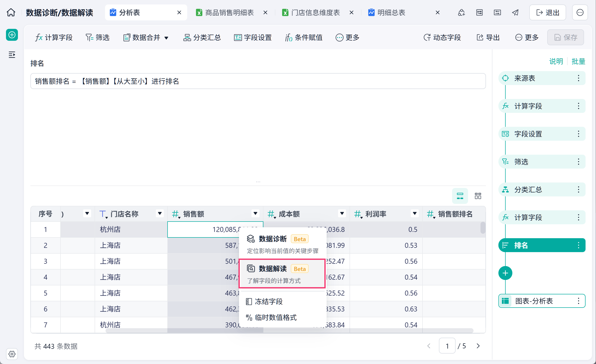The width and height of the screenshot is (596, 364).
Task: Click the 退出 exit button
Action: 547,12
